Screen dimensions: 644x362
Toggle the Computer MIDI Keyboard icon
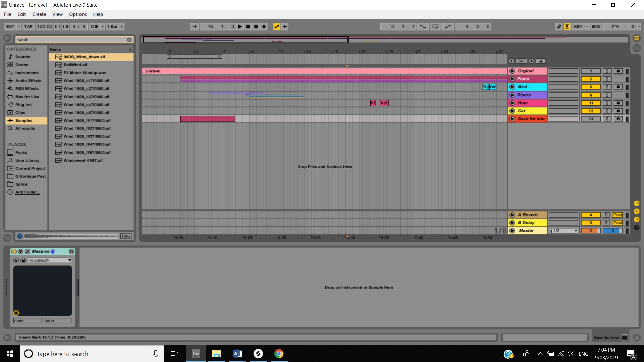coord(567,27)
